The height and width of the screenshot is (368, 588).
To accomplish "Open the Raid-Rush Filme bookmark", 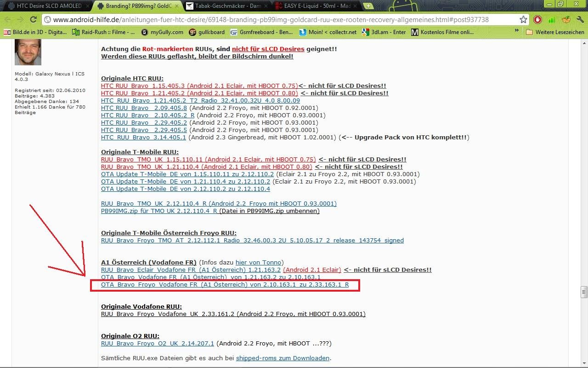I will pyautogui.click(x=104, y=32).
